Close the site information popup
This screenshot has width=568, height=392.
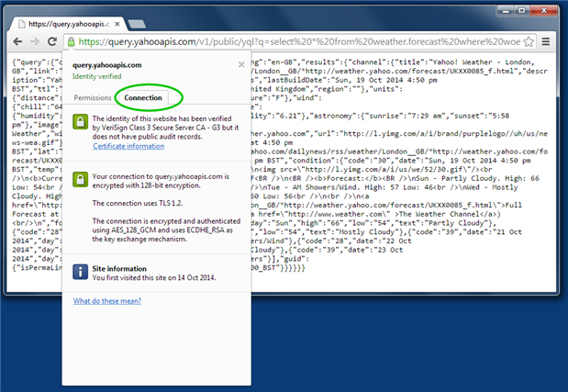click(241, 64)
